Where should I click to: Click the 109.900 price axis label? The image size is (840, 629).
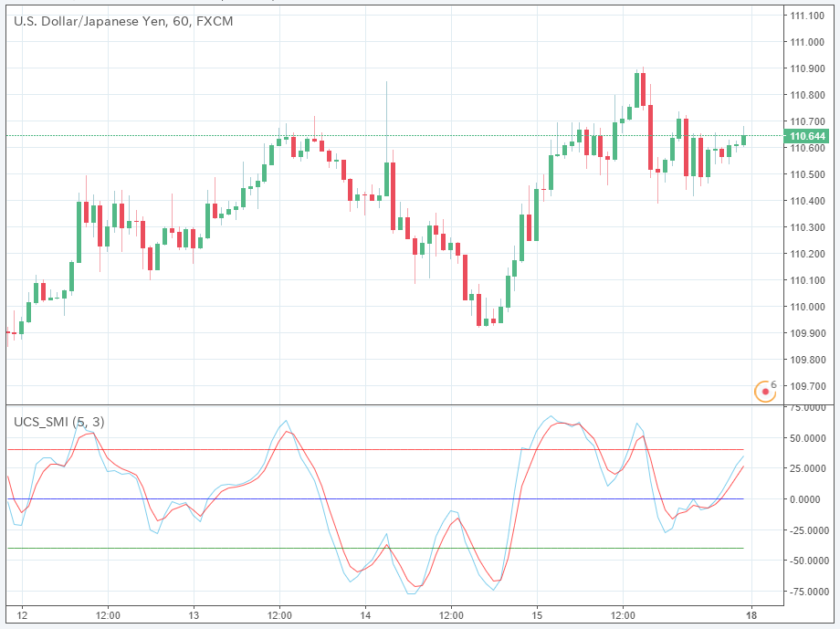pos(807,333)
